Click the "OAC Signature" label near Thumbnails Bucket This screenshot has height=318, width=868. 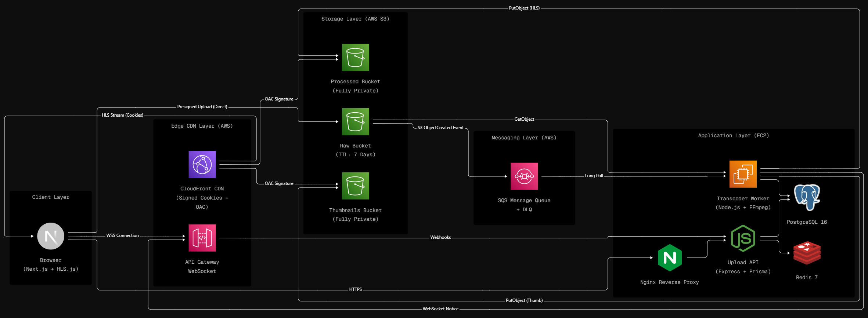279,183
